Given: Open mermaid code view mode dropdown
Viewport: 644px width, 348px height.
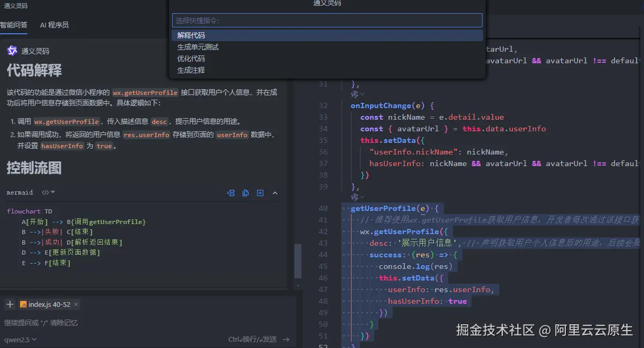Looking at the screenshot, I should (x=49, y=192).
